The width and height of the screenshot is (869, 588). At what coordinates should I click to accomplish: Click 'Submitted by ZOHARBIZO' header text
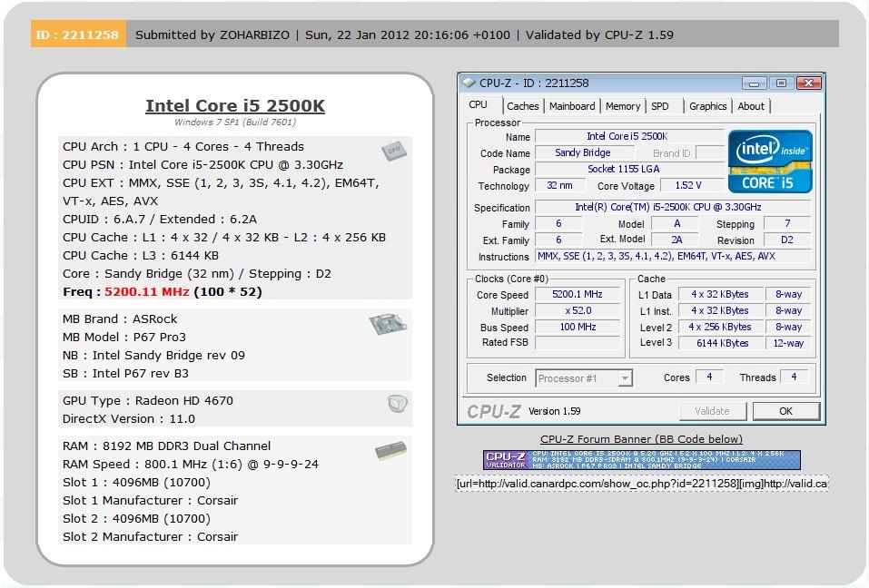tap(212, 34)
